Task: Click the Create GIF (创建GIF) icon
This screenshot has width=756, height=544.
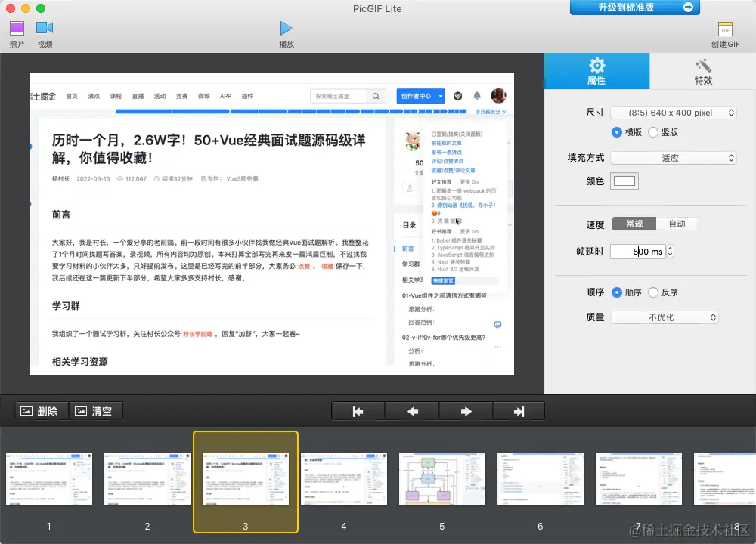Action: tap(725, 29)
